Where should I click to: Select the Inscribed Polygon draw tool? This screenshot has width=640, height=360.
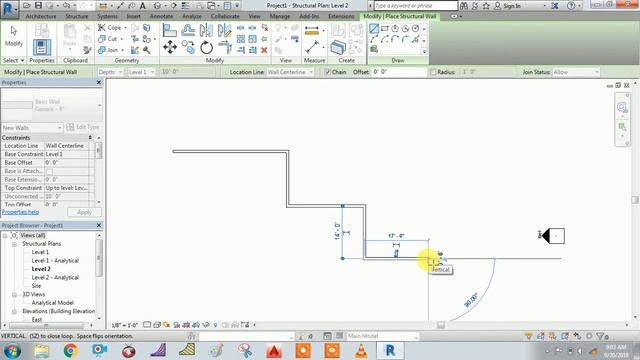point(395,29)
